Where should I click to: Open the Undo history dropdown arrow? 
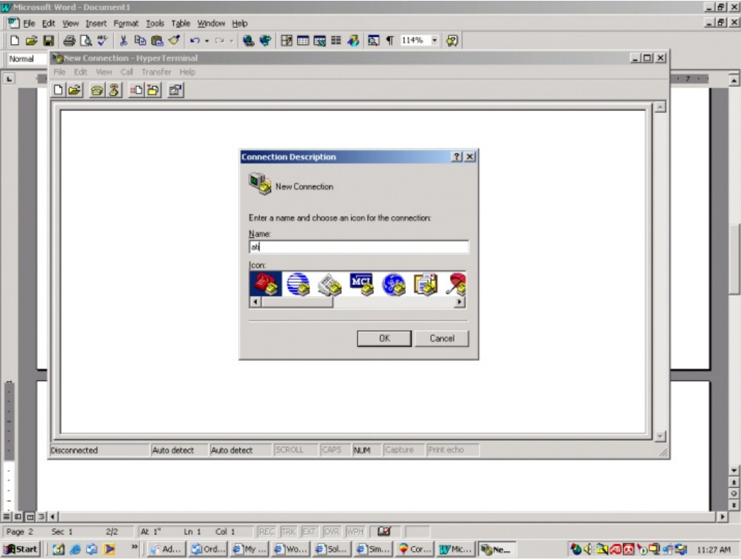[206, 41]
